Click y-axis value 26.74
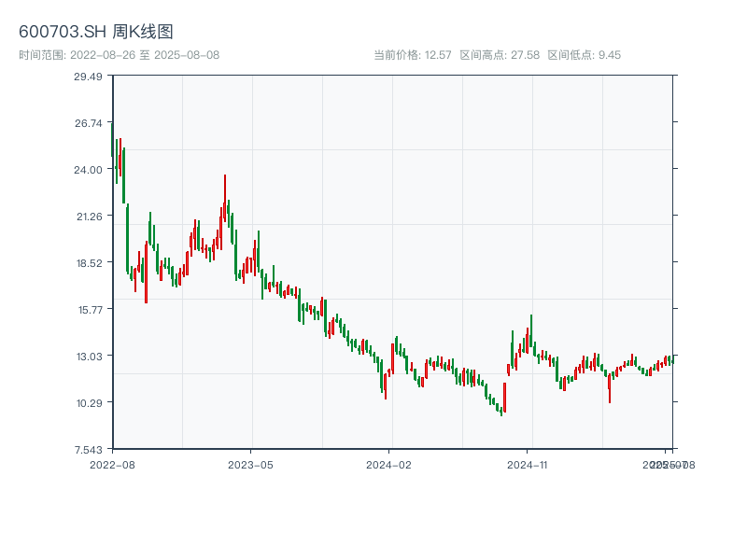 [x=88, y=123]
